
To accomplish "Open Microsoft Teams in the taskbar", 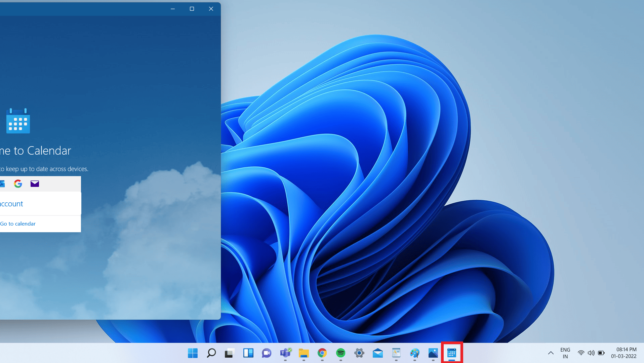I will pos(285,353).
